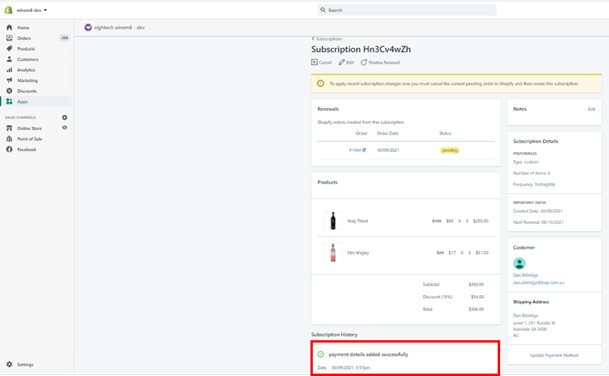Click the eightech winem8 app icon
Screen dimensions: 609x376
point(88,28)
